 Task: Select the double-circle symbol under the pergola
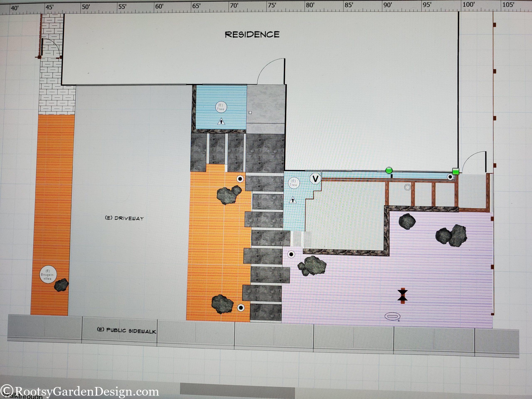click(x=407, y=187)
